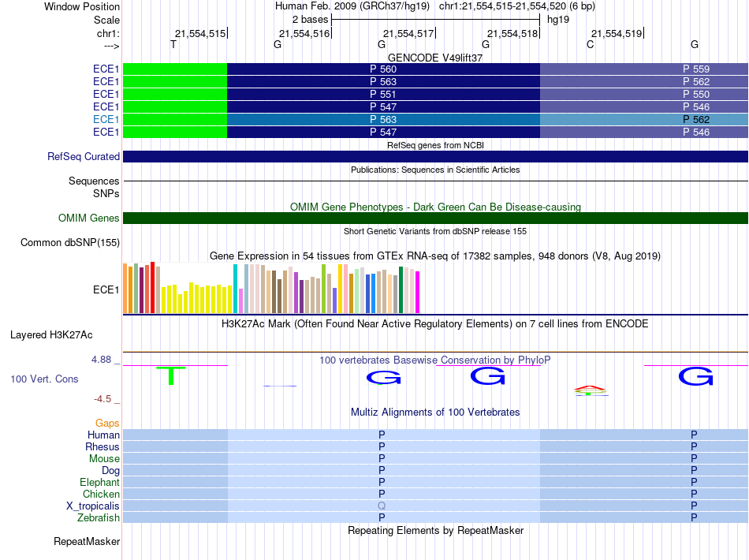Viewport: 749px width, 560px height.
Task: Click the magenta bar in GTEx chart
Action: pos(418,292)
